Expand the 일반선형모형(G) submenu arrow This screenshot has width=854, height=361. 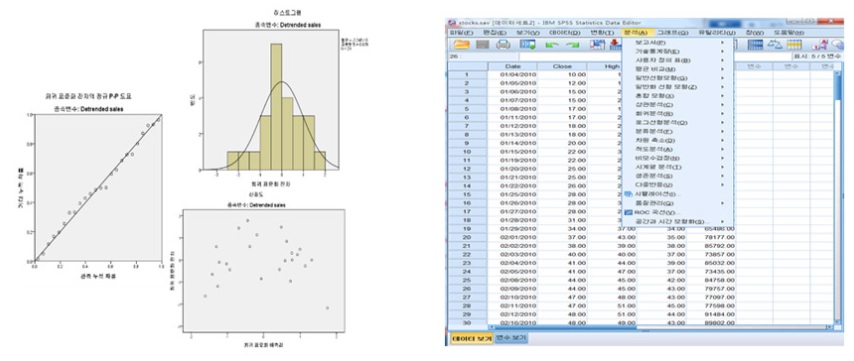coord(722,78)
